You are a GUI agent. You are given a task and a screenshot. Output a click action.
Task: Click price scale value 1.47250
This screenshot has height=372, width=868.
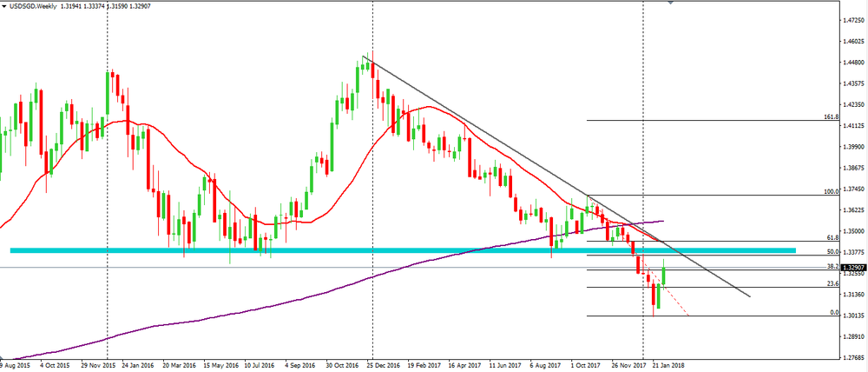(854, 21)
